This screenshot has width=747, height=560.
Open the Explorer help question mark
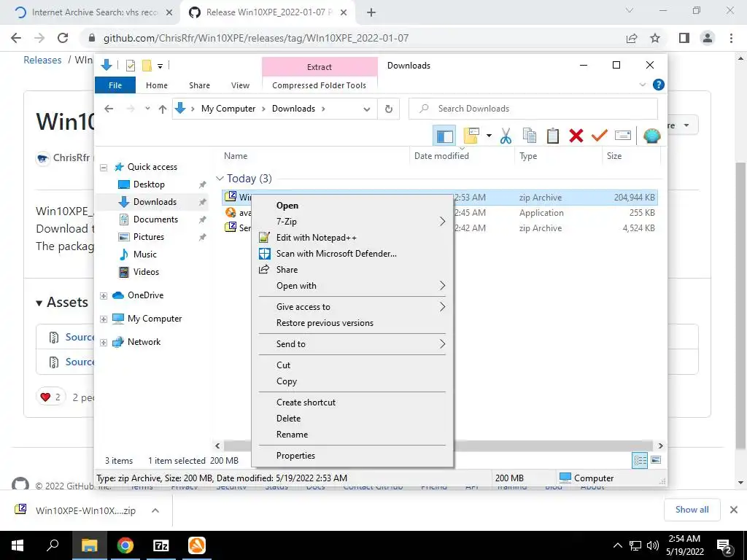tap(659, 85)
